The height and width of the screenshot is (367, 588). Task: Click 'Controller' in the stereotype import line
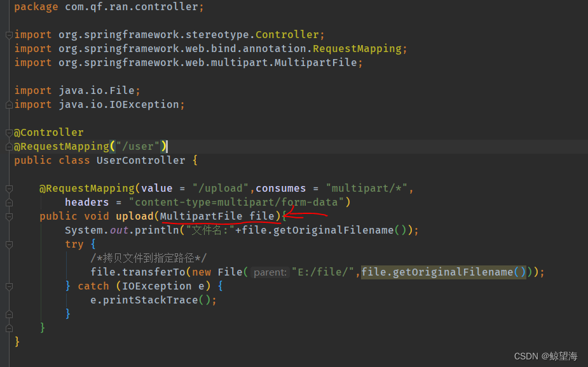click(287, 34)
